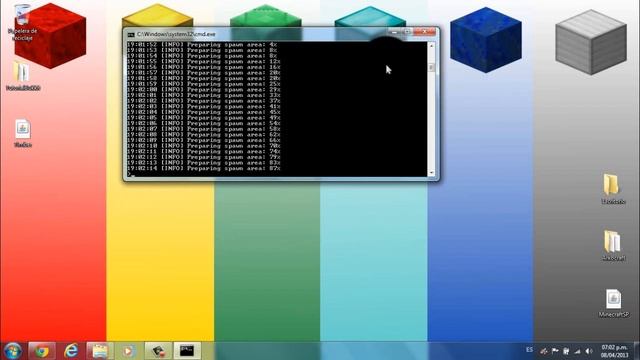Click the cmd.exe window system menu icon
640x360 pixels.
pyautogui.click(x=131, y=35)
